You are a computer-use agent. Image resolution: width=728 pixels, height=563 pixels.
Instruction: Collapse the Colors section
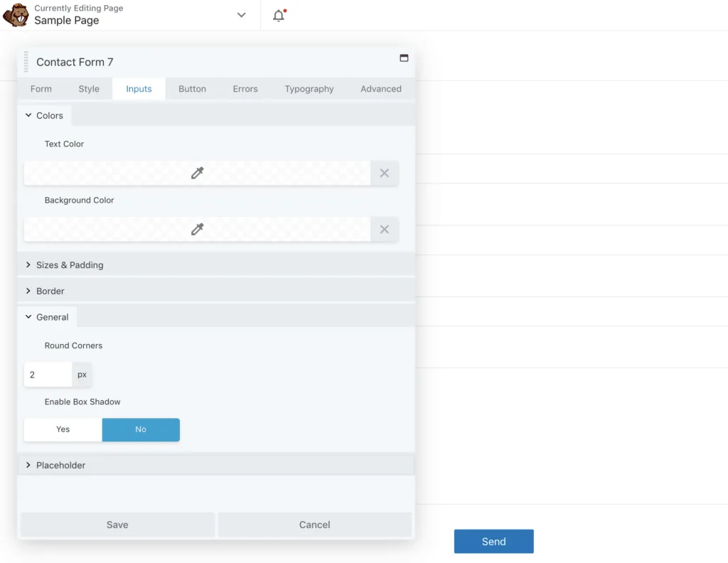coord(44,116)
